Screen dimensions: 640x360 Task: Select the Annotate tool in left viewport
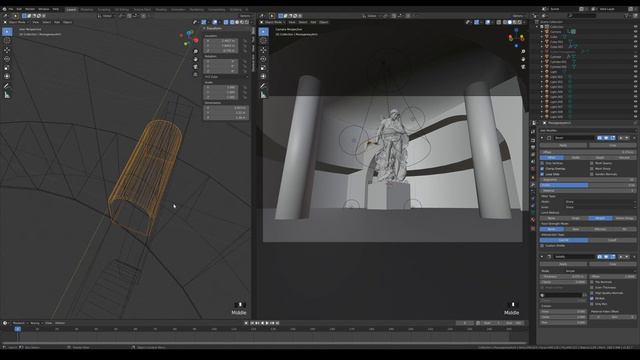click(7, 86)
